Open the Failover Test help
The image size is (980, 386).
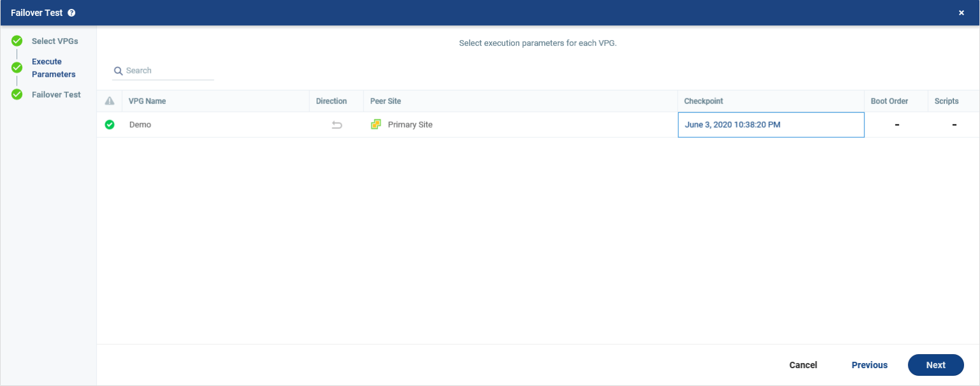(x=71, y=12)
